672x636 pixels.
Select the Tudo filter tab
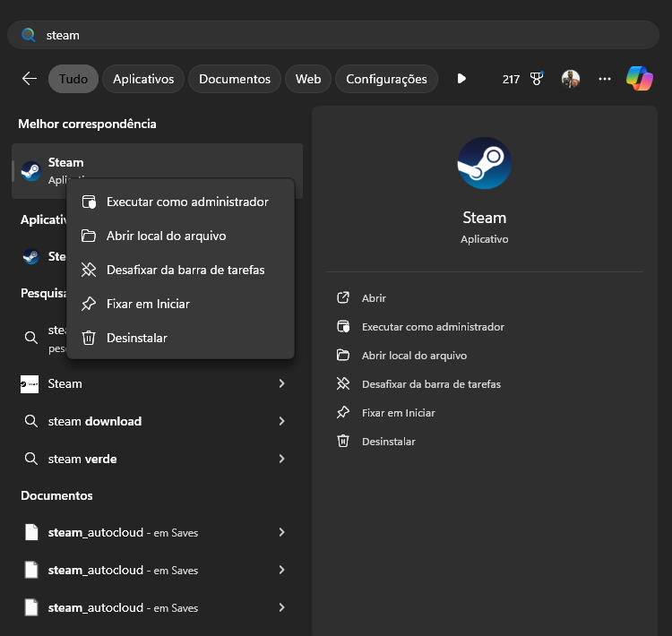tap(73, 79)
